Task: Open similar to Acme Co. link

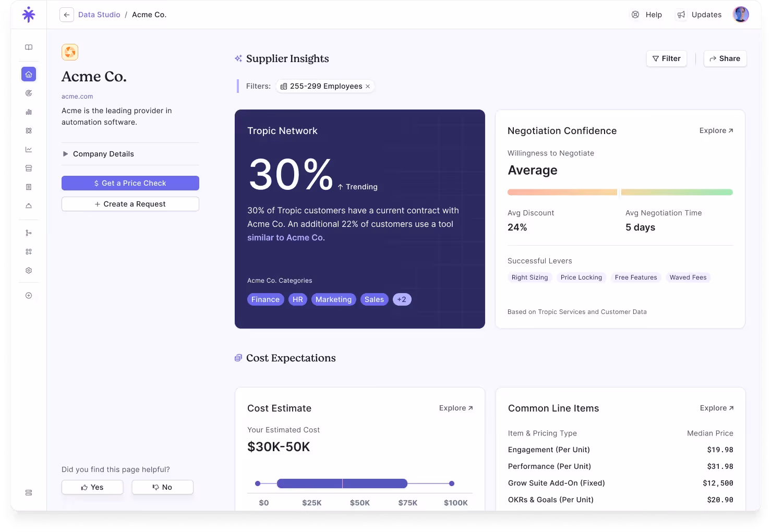Action: 285,238
